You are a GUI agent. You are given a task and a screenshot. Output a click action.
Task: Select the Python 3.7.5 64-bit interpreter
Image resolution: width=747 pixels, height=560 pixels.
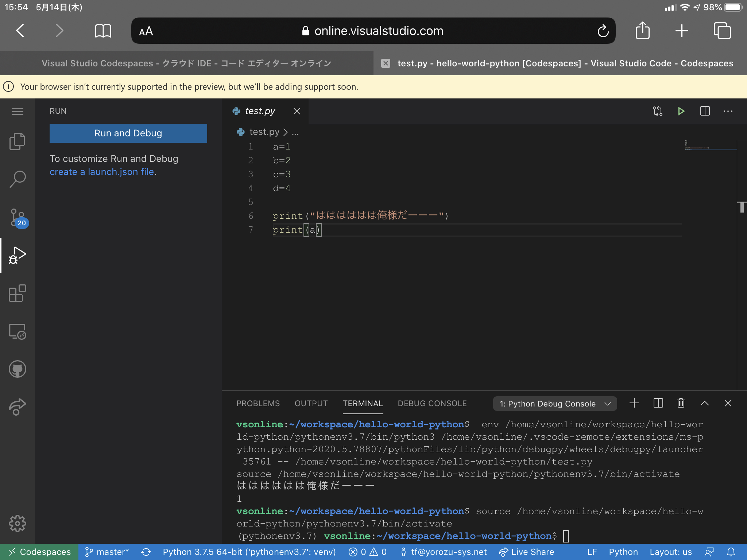click(249, 552)
